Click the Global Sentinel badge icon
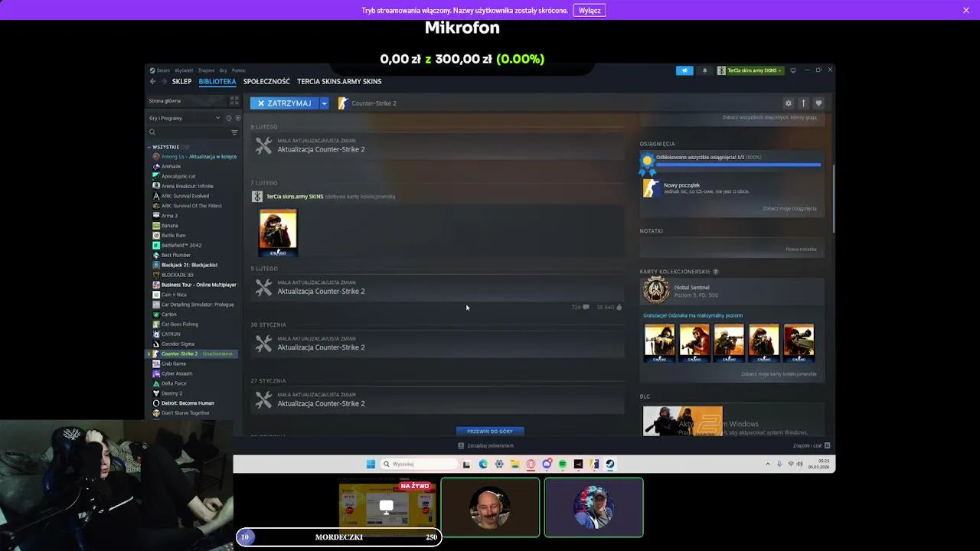 tap(656, 291)
